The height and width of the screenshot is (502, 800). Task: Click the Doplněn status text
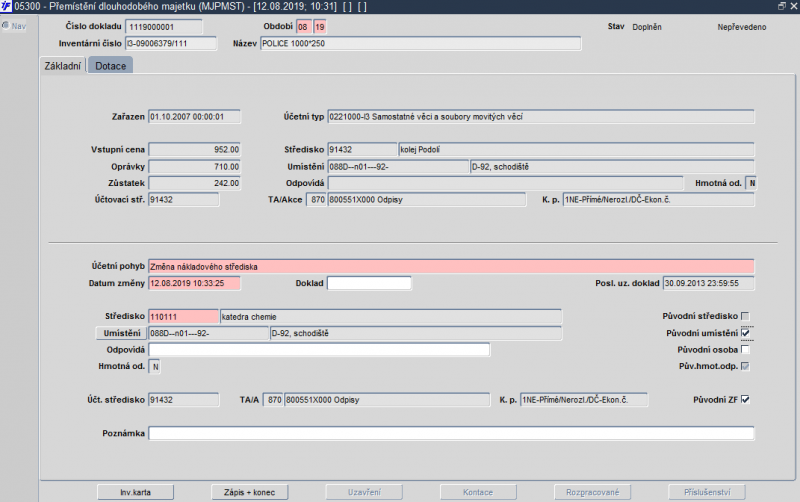(647, 27)
